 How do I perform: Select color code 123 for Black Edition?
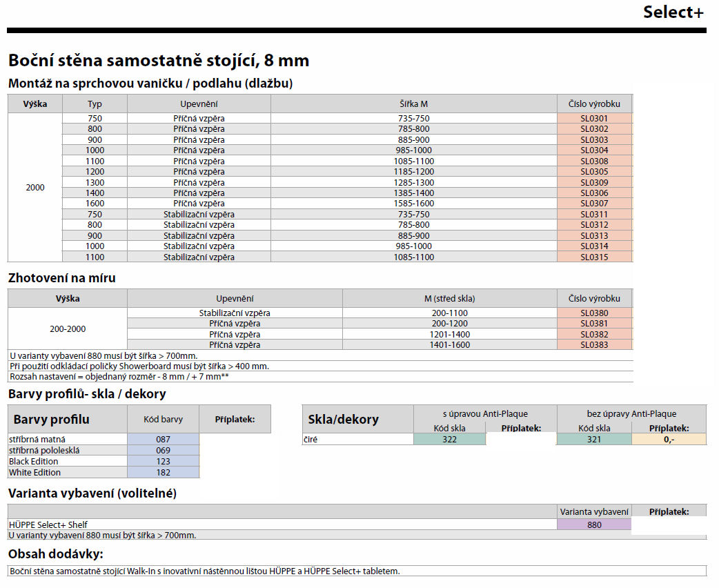coord(163,462)
